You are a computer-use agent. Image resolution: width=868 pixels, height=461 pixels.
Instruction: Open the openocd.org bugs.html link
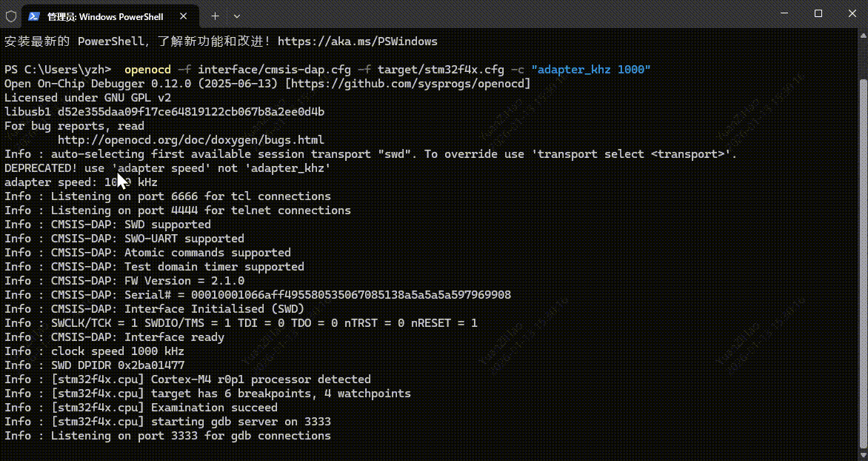point(191,140)
